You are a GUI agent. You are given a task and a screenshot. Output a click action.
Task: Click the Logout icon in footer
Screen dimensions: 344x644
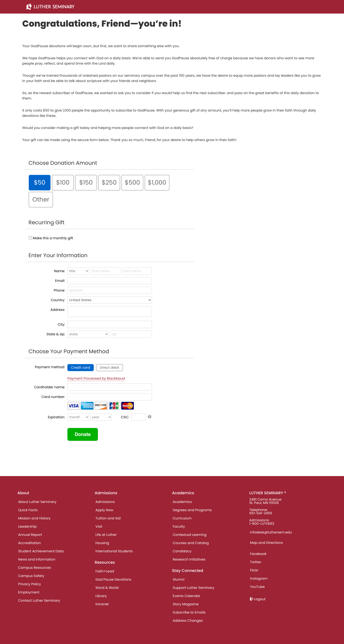252,599
